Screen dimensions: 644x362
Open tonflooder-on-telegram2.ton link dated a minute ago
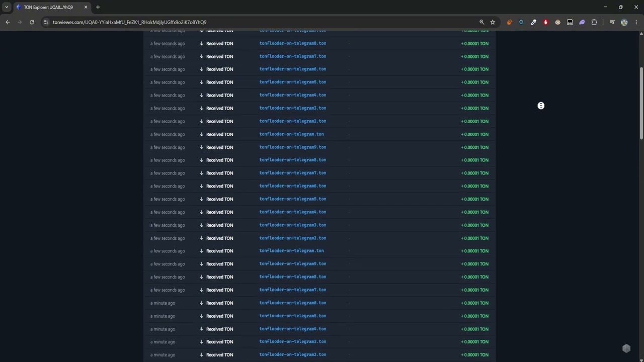click(293, 354)
